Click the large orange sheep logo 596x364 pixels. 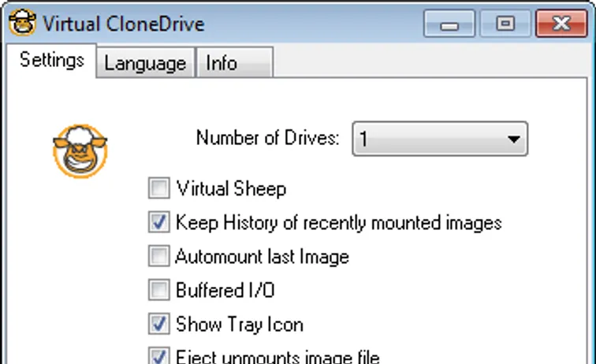click(x=80, y=150)
